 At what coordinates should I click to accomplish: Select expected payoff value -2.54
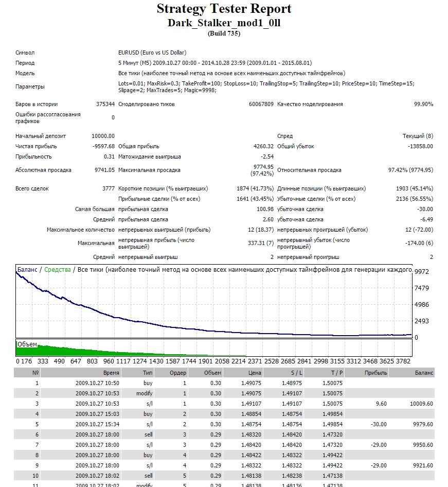267,157
